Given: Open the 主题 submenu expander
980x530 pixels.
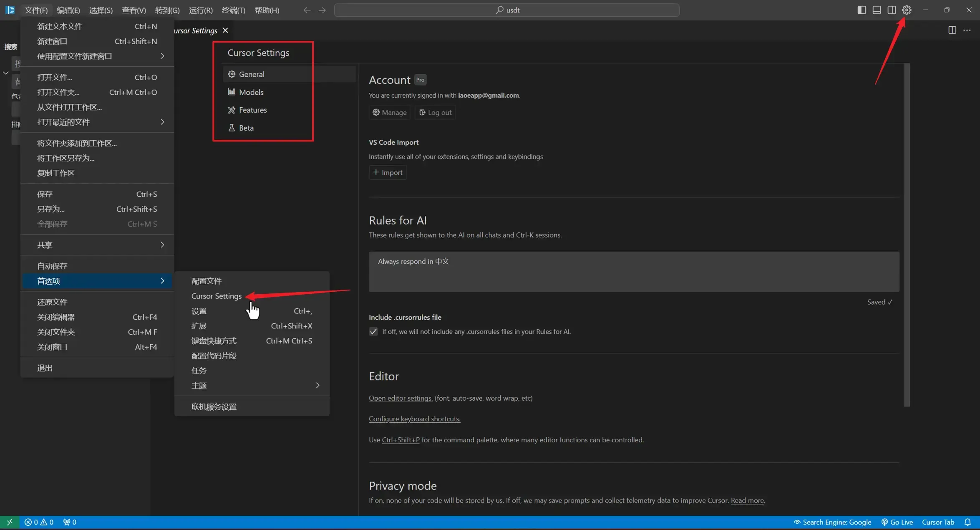Looking at the screenshot, I should point(317,385).
